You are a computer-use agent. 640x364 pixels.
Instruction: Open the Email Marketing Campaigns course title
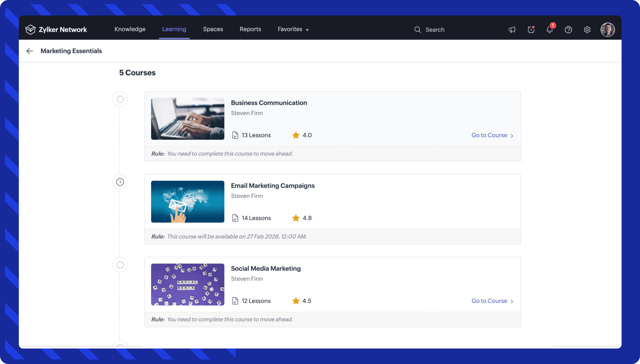pos(273,186)
